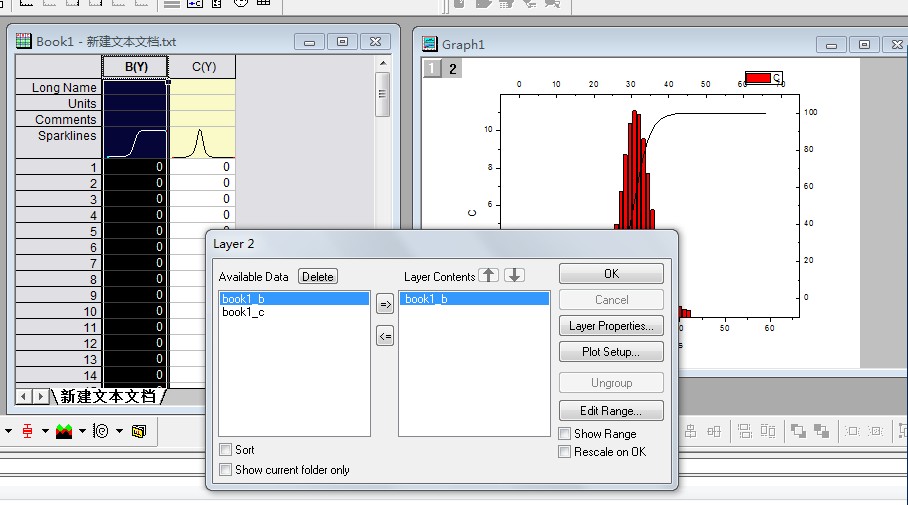The width and height of the screenshot is (908, 505).
Task: Click the B(Y) sparkline cell
Action: [x=136, y=142]
